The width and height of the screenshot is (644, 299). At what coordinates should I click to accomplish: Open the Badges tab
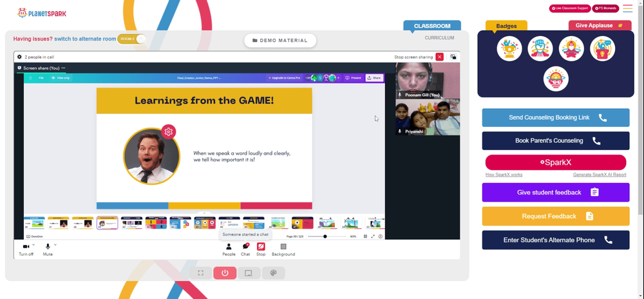pos(506,26)
